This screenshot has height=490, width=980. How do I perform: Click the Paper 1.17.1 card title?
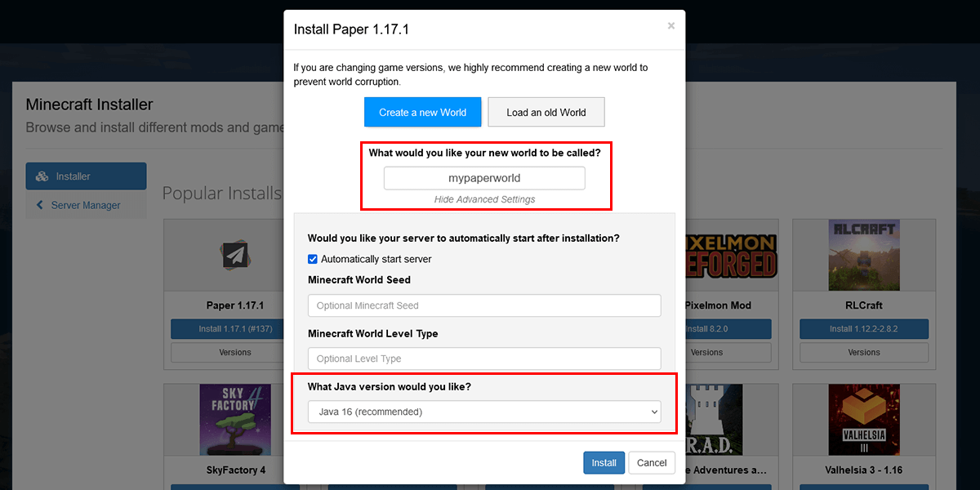click(235, 305)
